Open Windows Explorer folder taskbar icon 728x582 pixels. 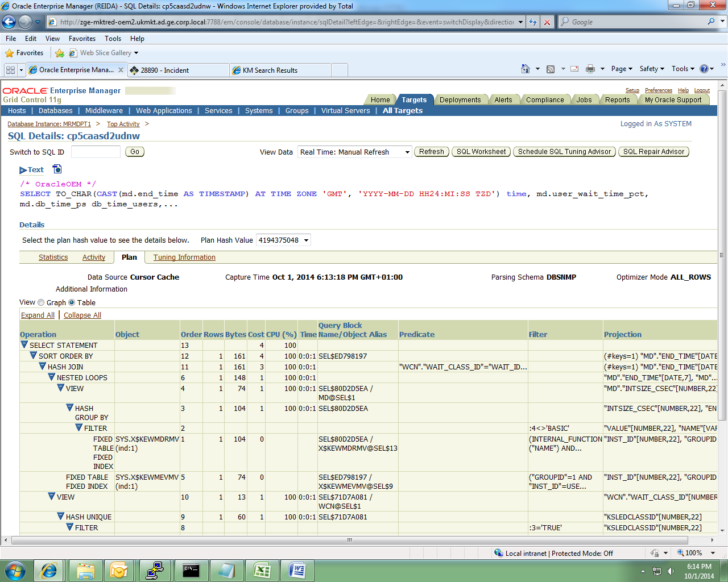coord(85,570)
